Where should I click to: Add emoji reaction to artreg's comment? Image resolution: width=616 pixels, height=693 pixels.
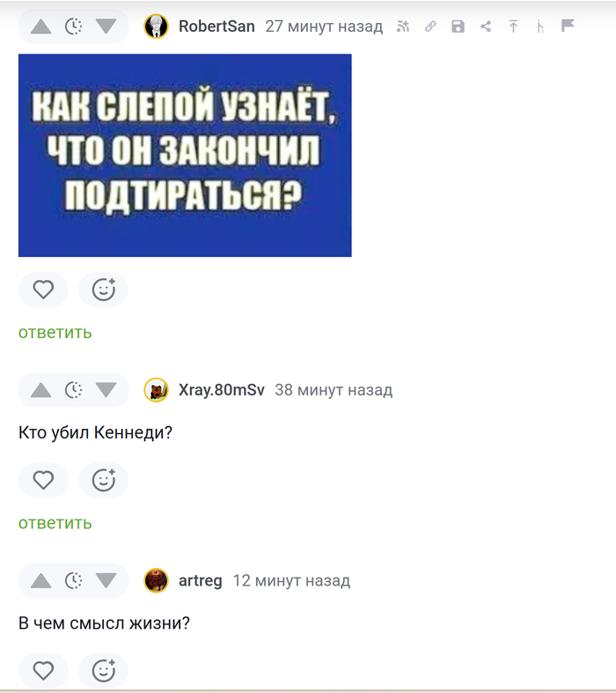(x=103, y=670)
